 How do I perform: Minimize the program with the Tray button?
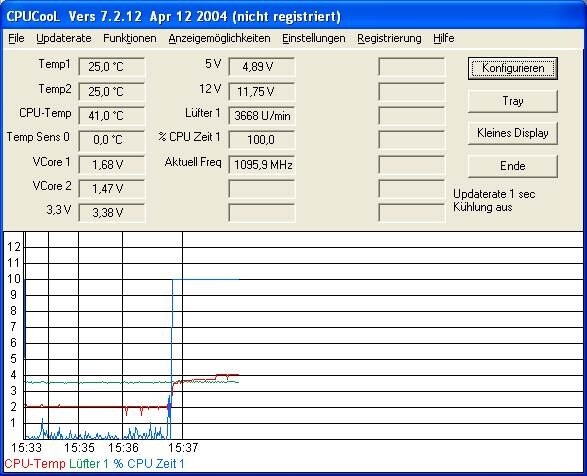pos(513,101)
